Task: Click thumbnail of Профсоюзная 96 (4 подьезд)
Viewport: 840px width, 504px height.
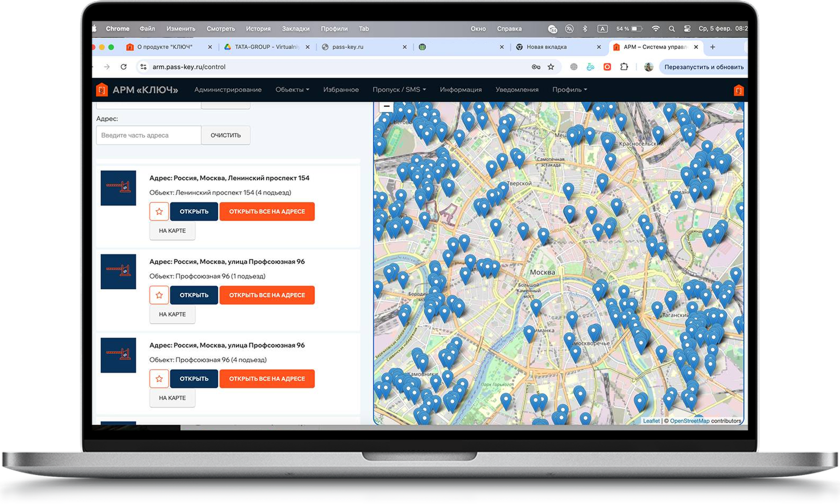Action: 118,355
